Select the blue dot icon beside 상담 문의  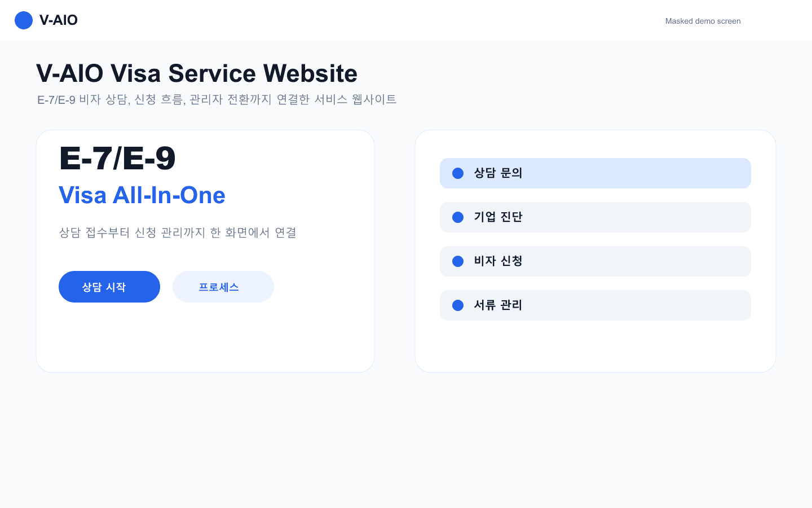pos(458,173)
